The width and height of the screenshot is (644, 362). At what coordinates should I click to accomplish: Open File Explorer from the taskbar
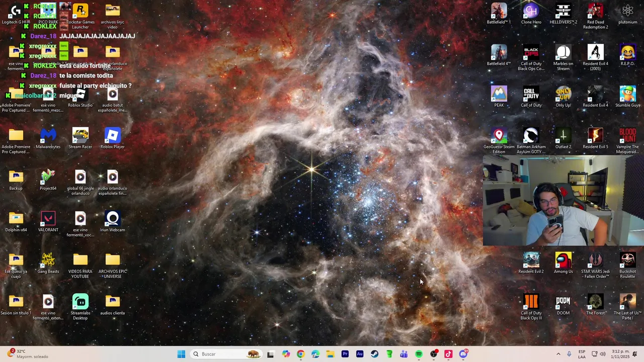point(330,354)
